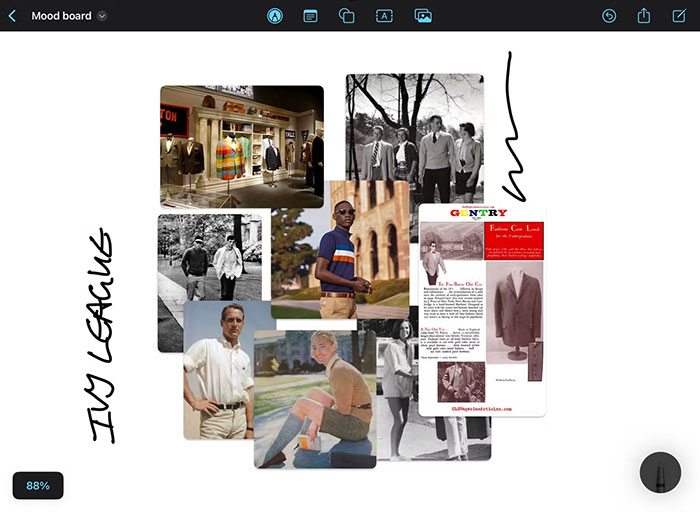
Task: Undo the last action
Action: coord(609,16)
